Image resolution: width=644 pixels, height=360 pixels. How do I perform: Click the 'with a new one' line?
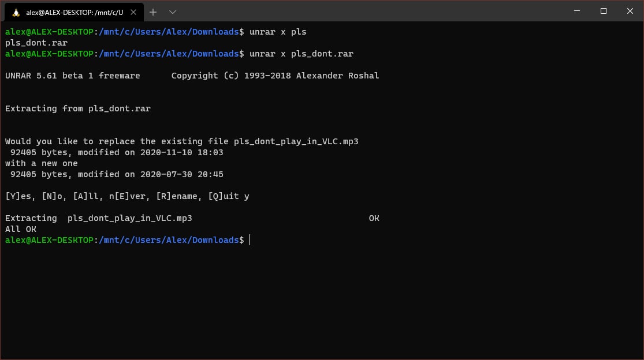pos(42,163)
